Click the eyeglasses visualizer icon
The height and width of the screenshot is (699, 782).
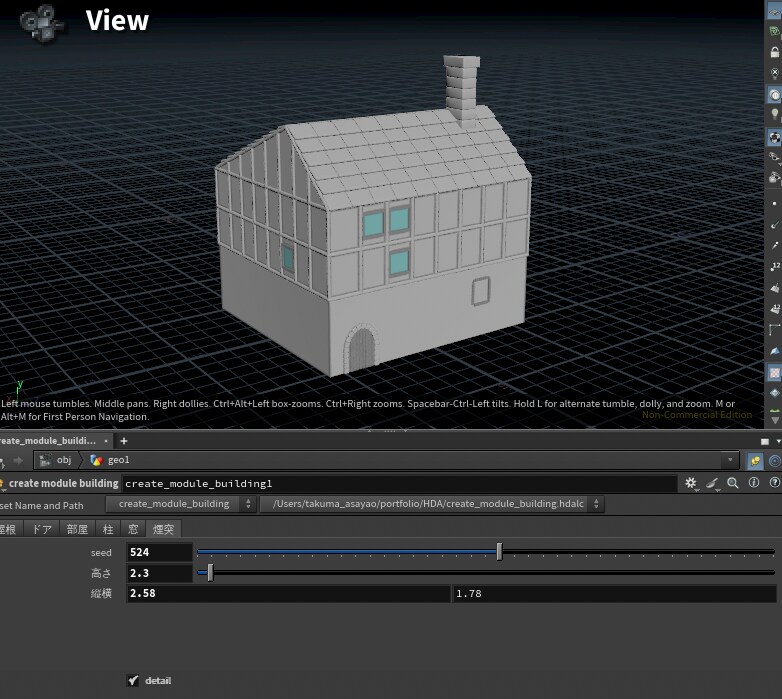(775, 157)
